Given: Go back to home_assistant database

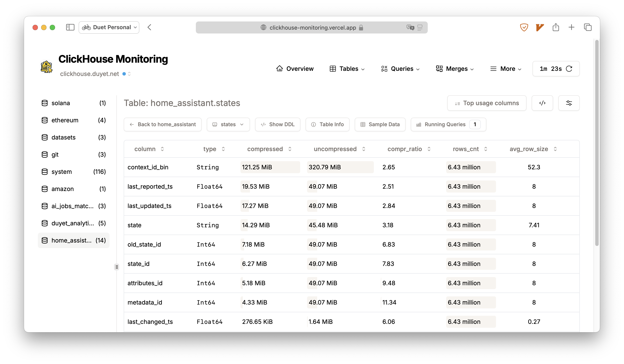Looking at the screenshot, I should tap(162, 124).
